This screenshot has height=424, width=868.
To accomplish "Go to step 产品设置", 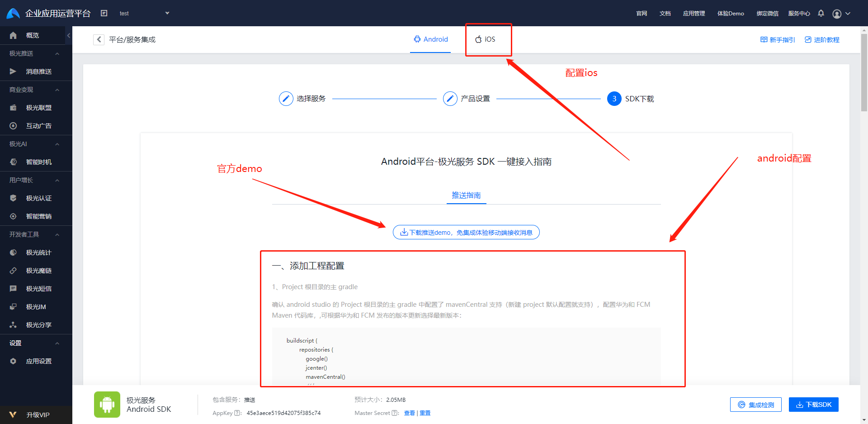I will pos(466,99).
